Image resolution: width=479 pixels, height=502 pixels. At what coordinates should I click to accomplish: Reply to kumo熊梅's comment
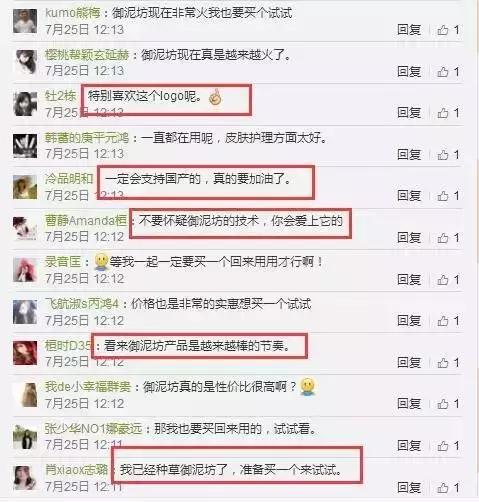(x=409, y=30)
